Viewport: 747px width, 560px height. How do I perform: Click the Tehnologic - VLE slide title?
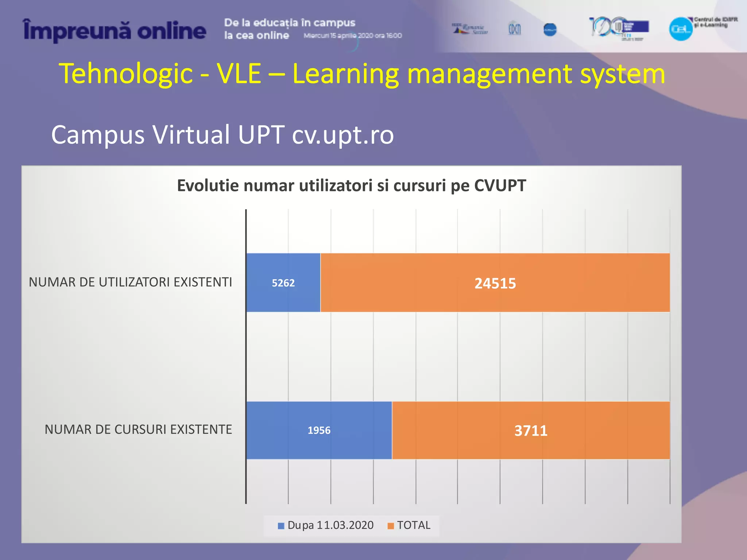362,74
